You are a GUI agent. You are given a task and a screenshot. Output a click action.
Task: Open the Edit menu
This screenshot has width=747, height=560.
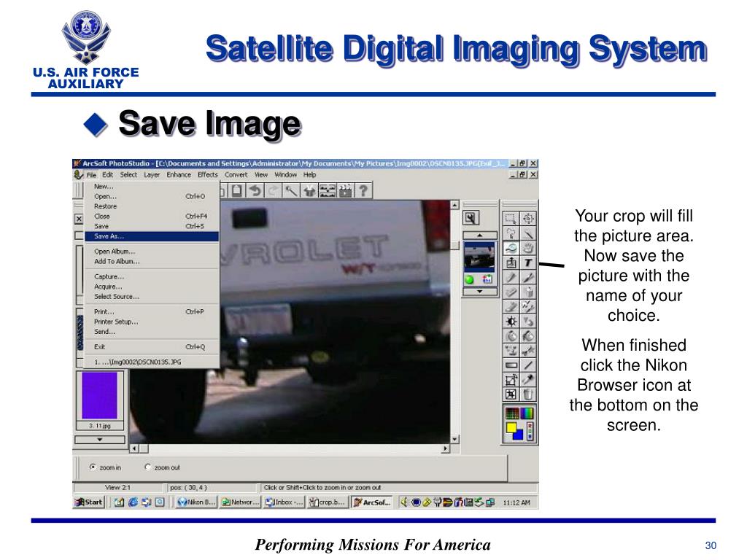(108, 175)
